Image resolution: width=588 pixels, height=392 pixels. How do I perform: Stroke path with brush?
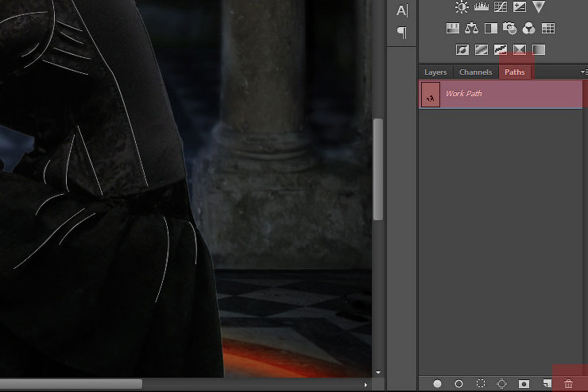[458, 383]
